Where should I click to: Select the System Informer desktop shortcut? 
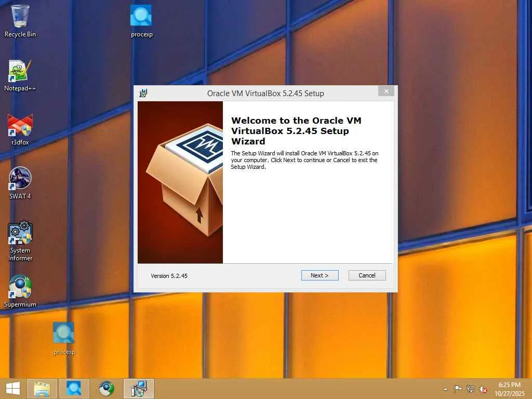pyautogui.click(x=20, y=241)
